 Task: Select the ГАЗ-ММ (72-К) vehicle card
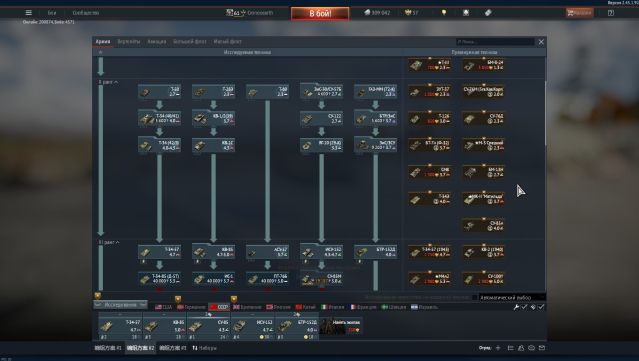375,91
